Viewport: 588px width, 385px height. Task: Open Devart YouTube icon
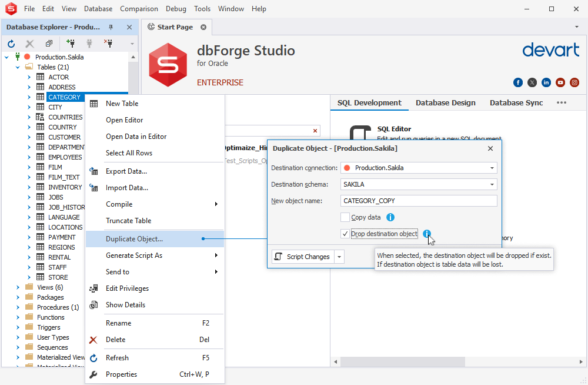coord(560,82)
